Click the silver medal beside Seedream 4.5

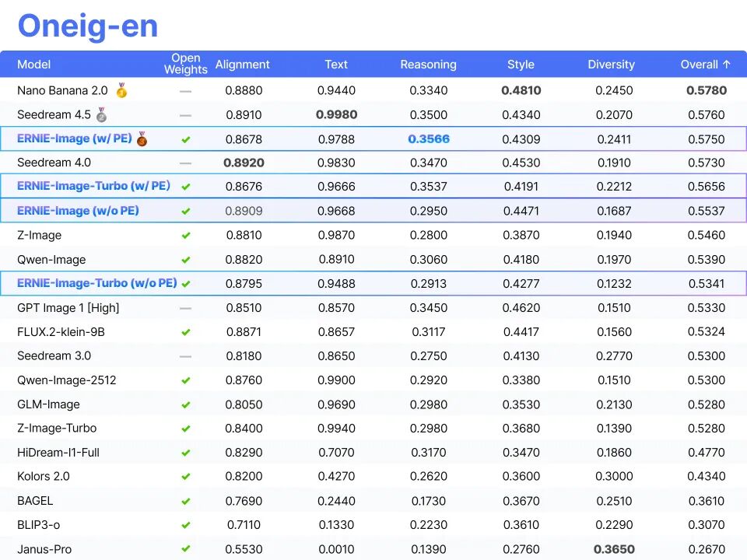(101, 115)
